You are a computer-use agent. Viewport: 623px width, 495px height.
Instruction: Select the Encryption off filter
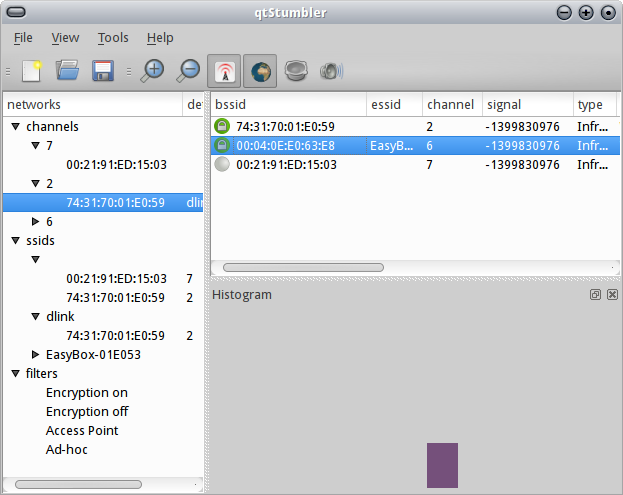87,412
